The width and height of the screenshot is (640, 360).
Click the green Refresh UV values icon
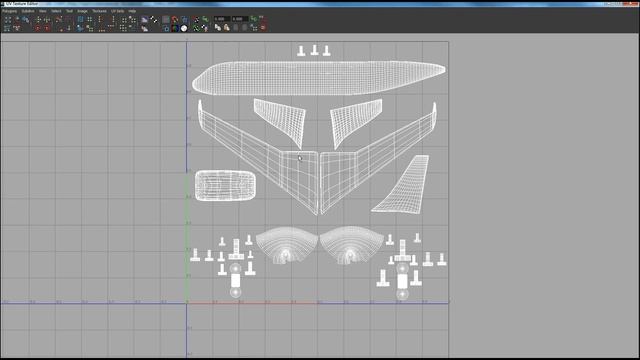253,19
